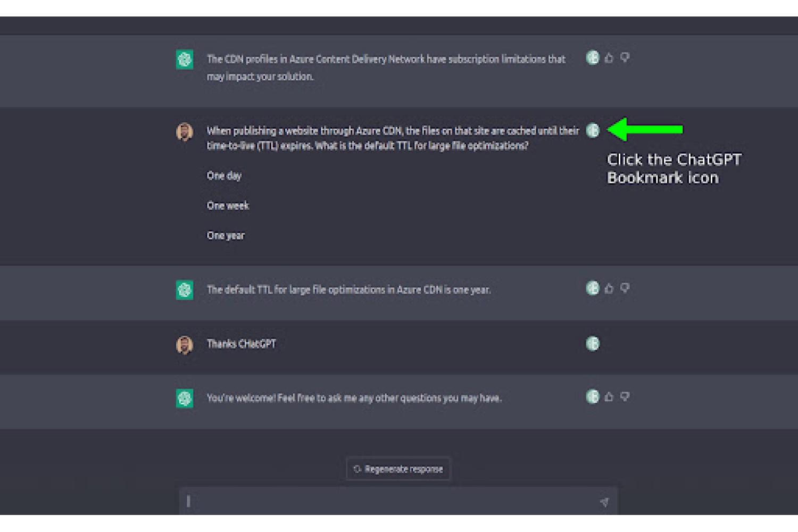Thumbs down the CDN profiles response

[x=625, y=57]
